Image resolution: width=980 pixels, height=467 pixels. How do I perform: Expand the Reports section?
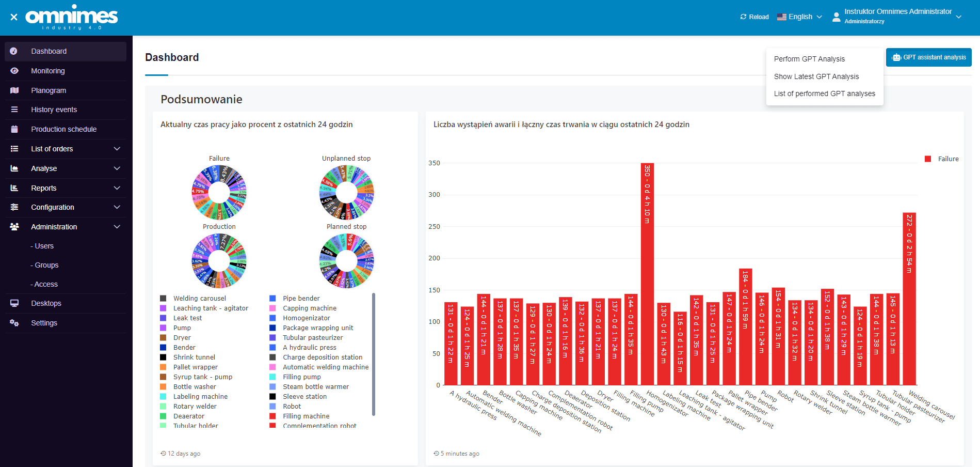click(65, 188)
